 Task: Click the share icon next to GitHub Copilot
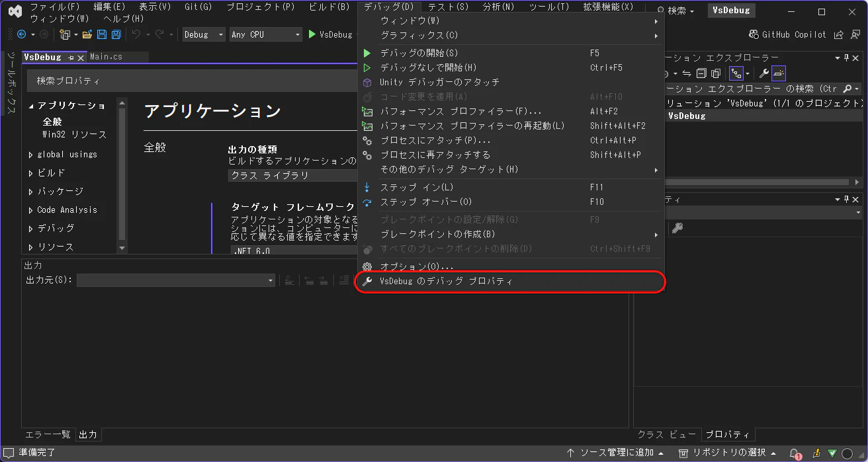(x=838, y=34)
